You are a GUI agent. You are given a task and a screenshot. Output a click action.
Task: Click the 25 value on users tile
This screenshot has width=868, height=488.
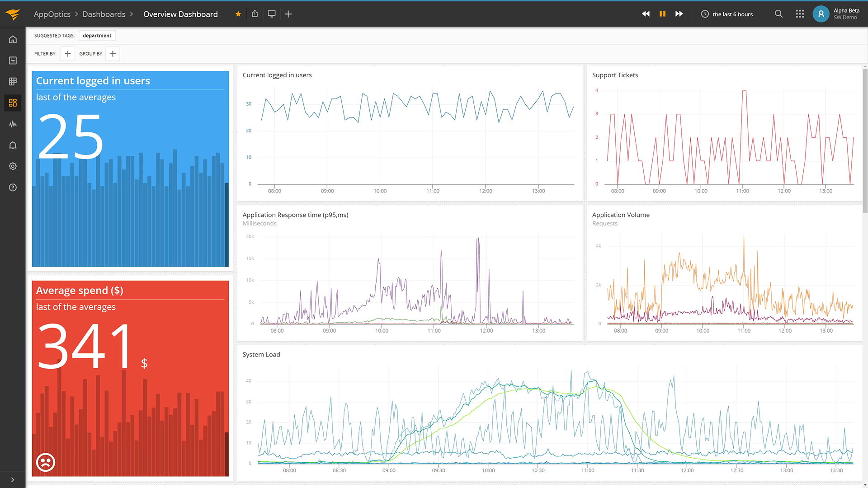(71, 137)
